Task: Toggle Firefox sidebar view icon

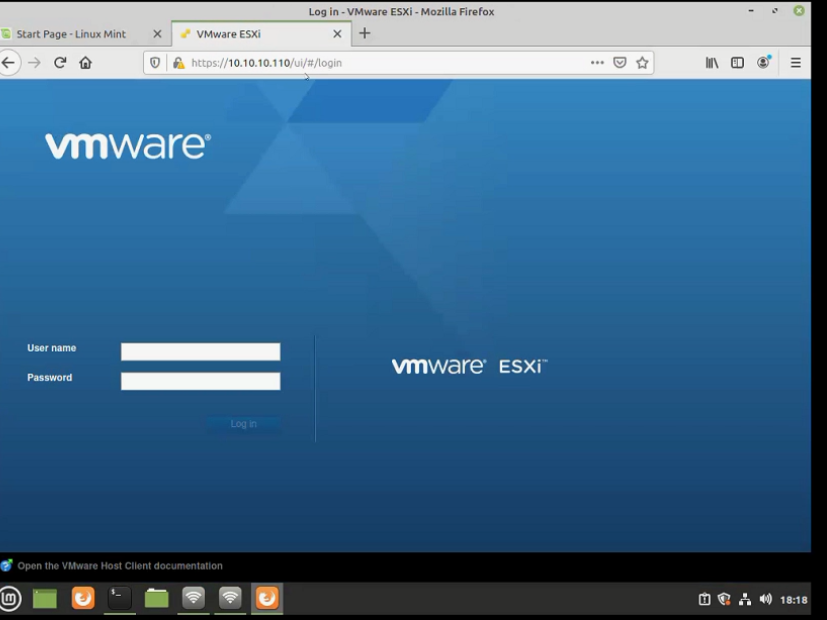Action: tap(737, 63)
